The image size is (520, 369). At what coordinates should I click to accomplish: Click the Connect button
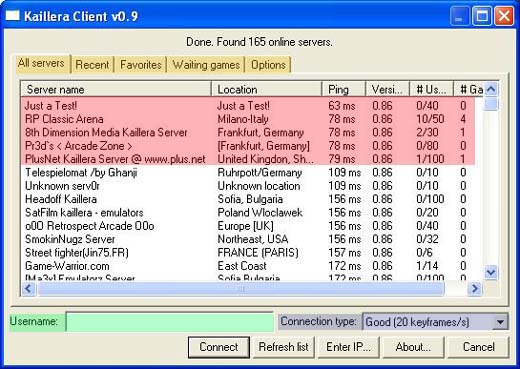click(219, 347)
